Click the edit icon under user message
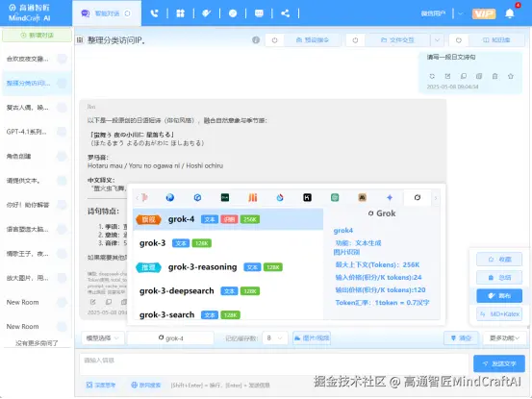The width and height of the screenshot is (532, 399). point(447,76)
